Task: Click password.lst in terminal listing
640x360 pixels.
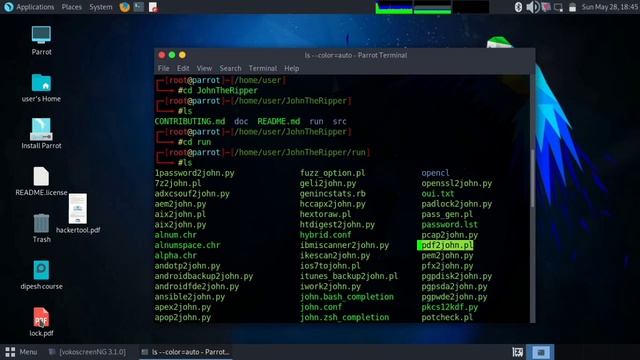Action: 449,224
